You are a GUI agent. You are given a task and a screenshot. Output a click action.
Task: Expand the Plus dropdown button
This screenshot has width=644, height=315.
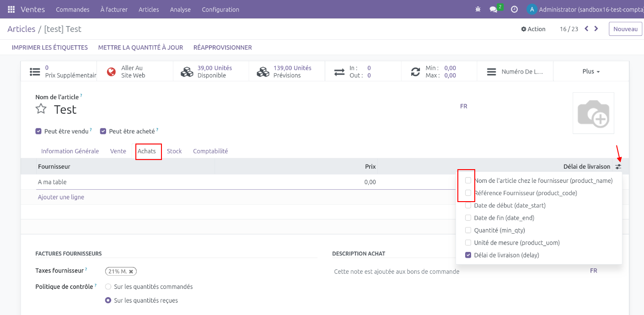(591, 71)
